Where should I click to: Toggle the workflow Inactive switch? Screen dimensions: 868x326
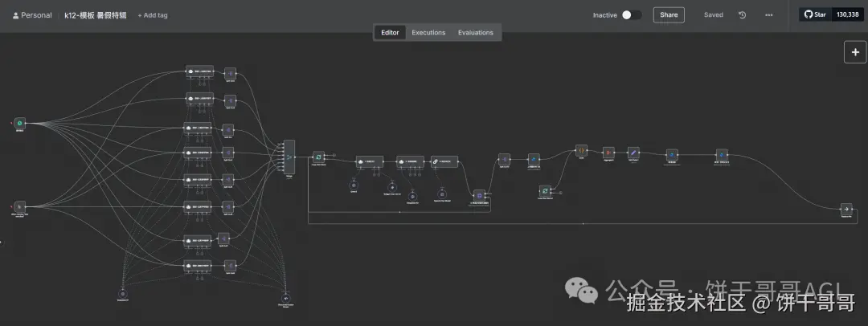631,15
